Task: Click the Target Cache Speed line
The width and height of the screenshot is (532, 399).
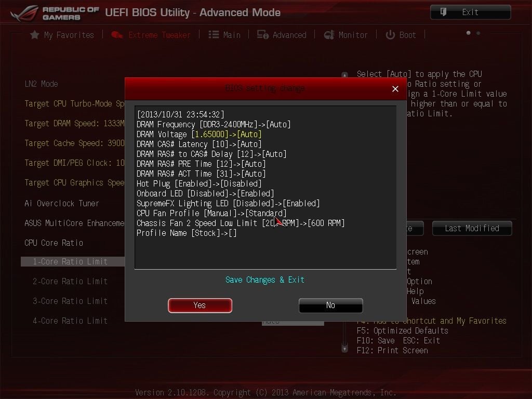Action: point(74,143)
